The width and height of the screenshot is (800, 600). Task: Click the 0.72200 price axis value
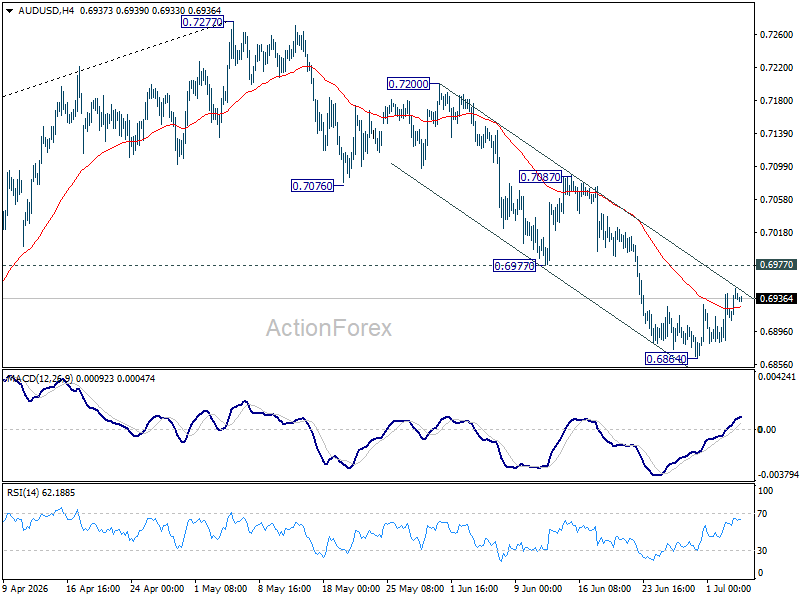777,68
